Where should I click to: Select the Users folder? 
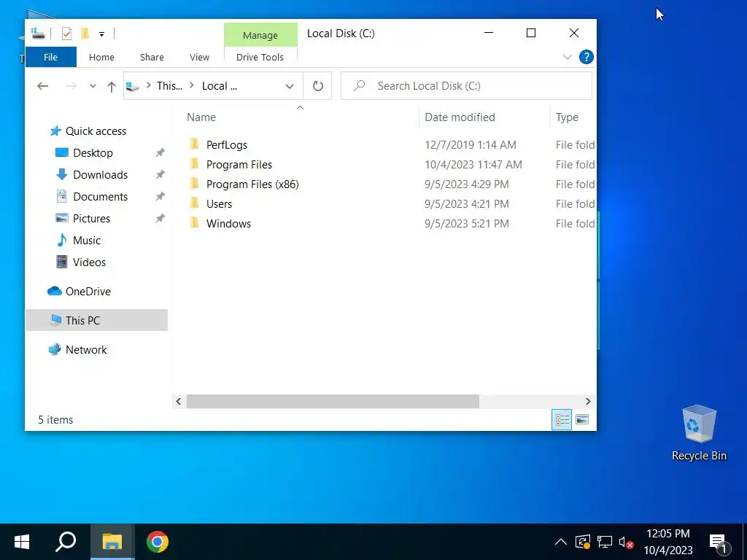(219, 204)
